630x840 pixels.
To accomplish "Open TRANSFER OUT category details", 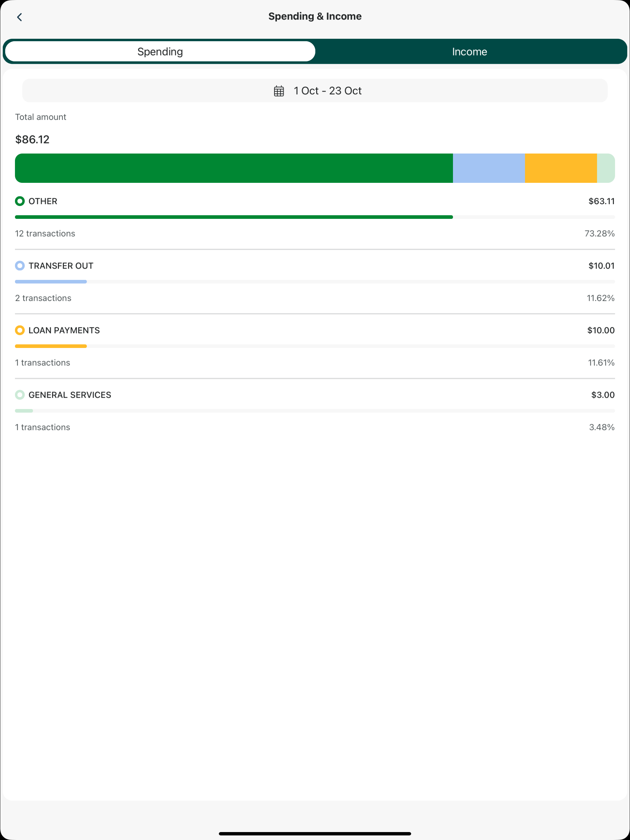I will click(x=315, y=282).
